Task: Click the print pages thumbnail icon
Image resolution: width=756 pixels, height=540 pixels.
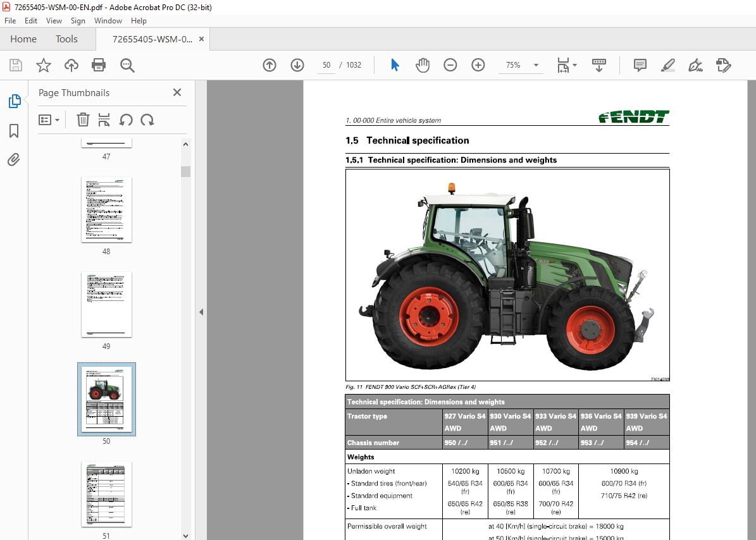Action: click(x=104, y=120)
